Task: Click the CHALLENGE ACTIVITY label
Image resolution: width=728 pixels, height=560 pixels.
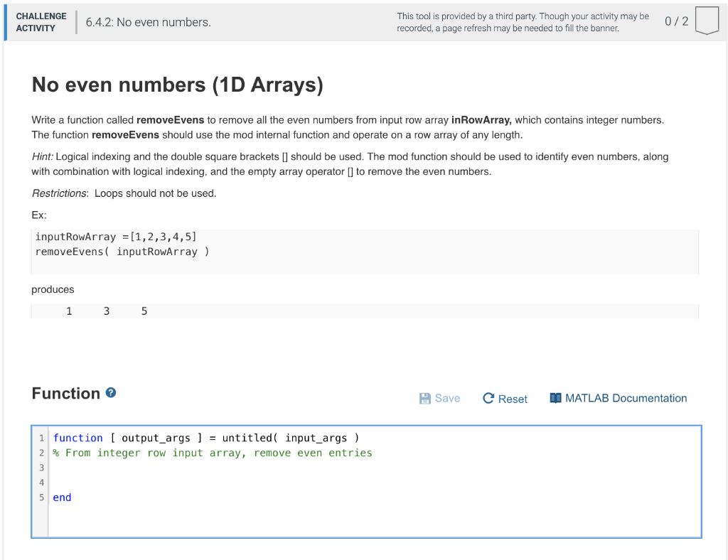Action: (41, 21)
